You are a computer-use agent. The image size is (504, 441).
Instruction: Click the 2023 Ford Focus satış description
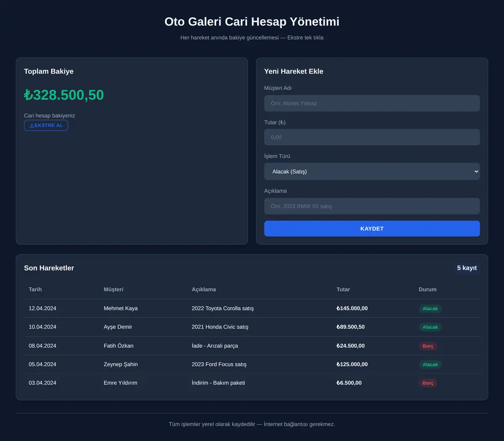[219, 364]
